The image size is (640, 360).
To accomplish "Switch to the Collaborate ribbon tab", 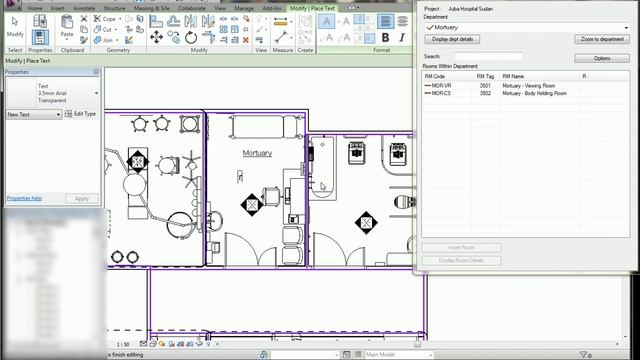I will click(x=192, y=8).
